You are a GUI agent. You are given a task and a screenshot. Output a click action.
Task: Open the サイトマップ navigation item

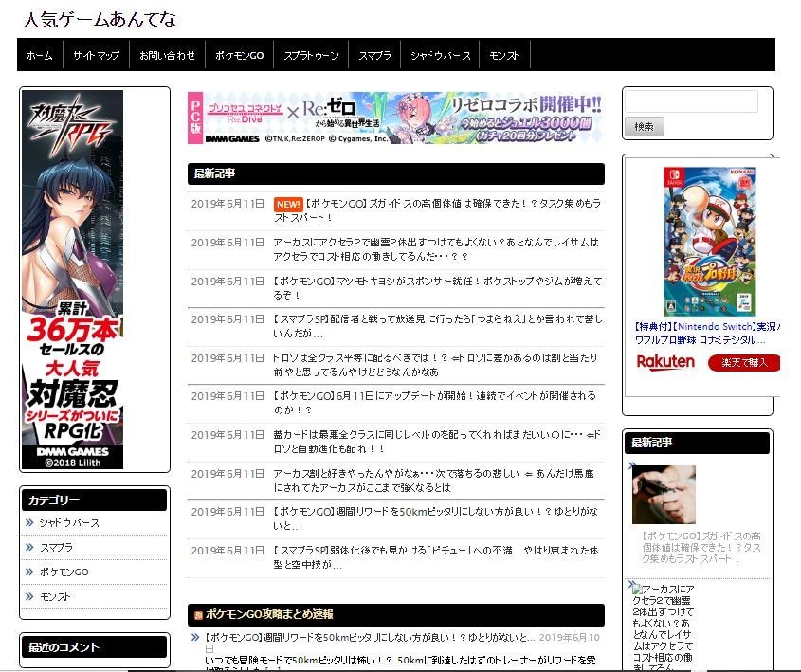pos(96,55)
